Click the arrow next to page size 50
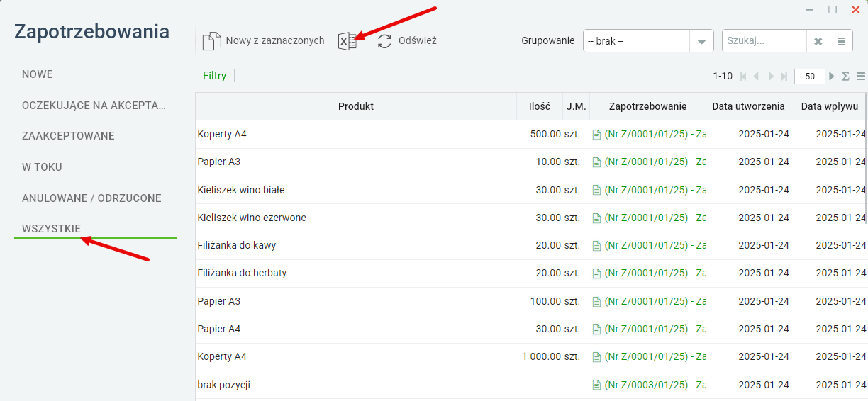Screen dimensions: 868x401 832,76
